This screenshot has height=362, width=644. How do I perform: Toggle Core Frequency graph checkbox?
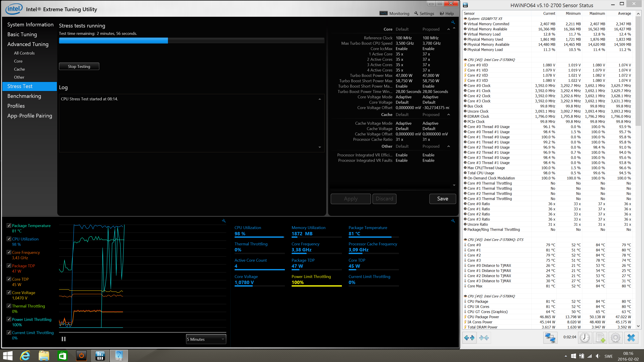point(9,252)
